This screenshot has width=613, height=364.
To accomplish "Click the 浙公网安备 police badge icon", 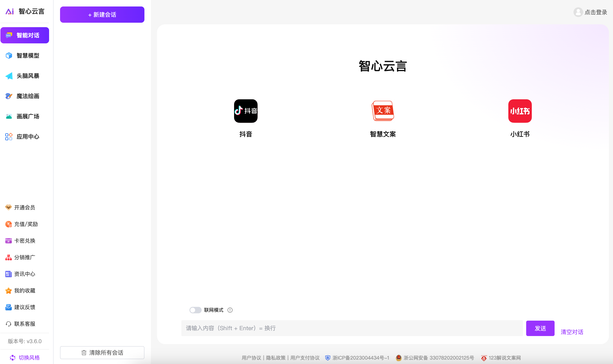I will [x=398, y=358].
